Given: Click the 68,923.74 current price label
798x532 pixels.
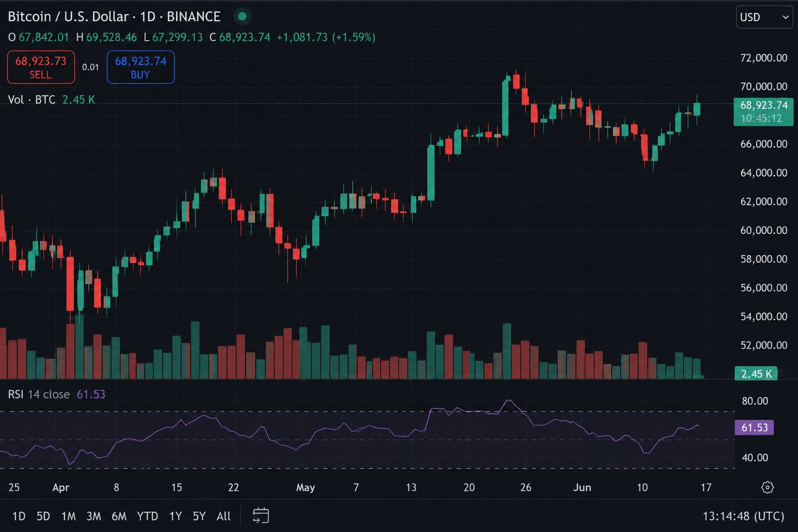Looking at the screenshot, I should point(764,111).
